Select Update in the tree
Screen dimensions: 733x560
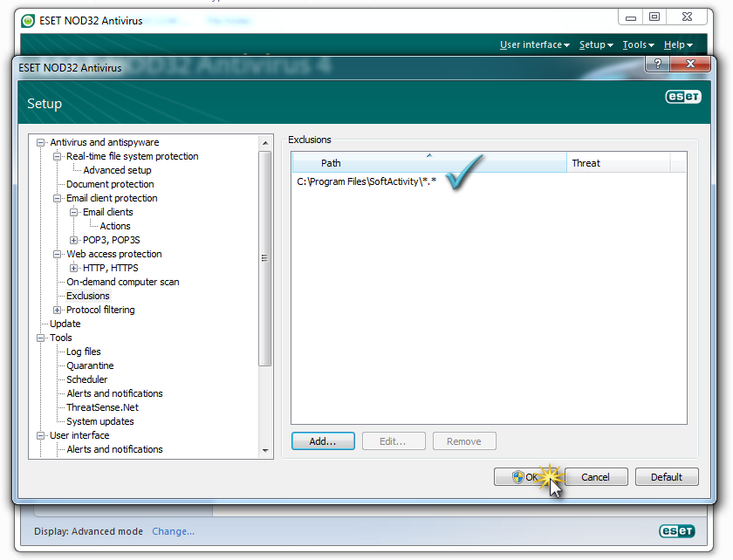65,324
